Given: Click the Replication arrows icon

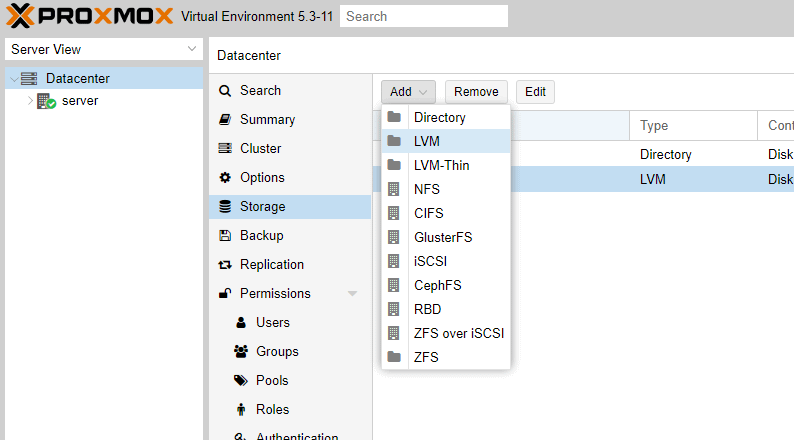Looking at the screenshot, I should click(225, 264).
